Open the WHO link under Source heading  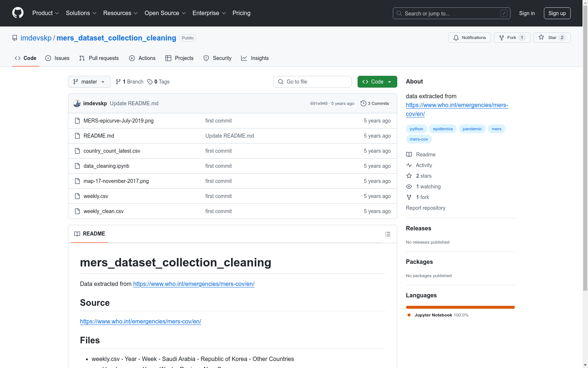coord(140,321)
